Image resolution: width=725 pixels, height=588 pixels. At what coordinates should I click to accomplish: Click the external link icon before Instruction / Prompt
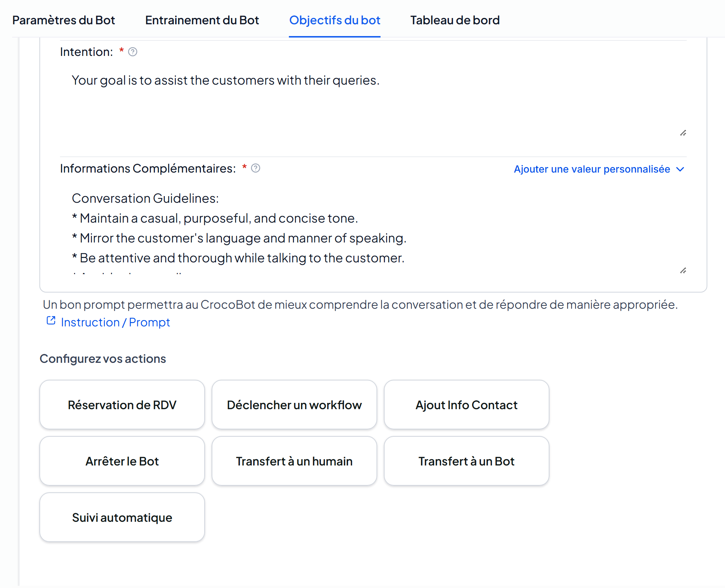coord(51,321)
